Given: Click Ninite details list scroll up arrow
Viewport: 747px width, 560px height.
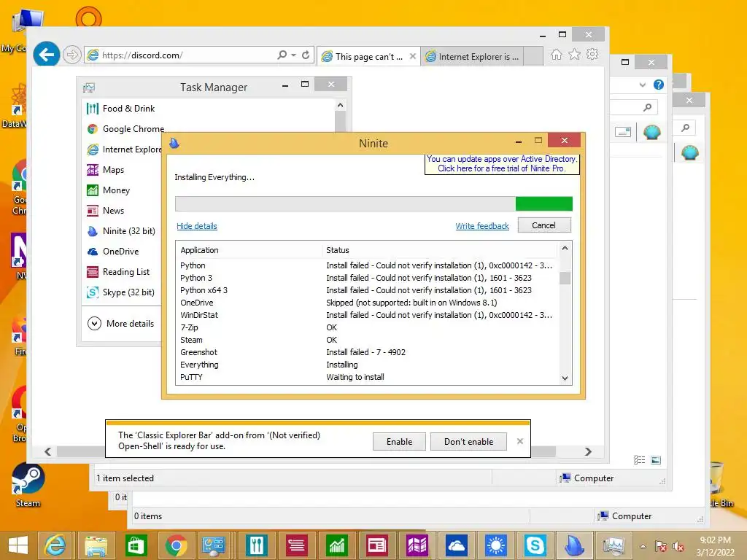Looking at the screenshot, I should click(565, 248).
